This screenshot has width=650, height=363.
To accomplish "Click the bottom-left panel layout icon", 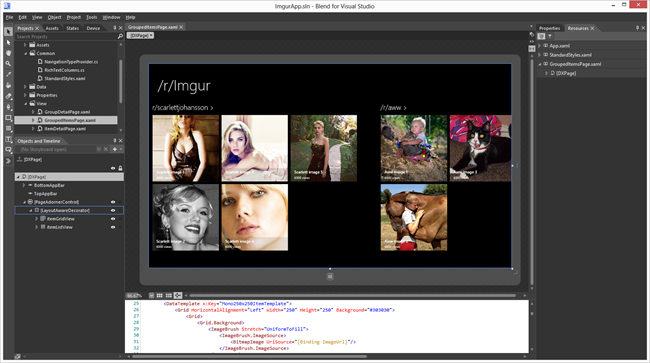I will pos(17,356).
